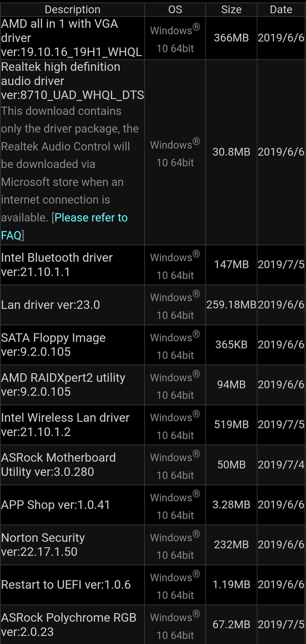This screenshot has height=644, width=306.
Task: Select the SATA Floppy Image entry
Action: pos(53,345)
